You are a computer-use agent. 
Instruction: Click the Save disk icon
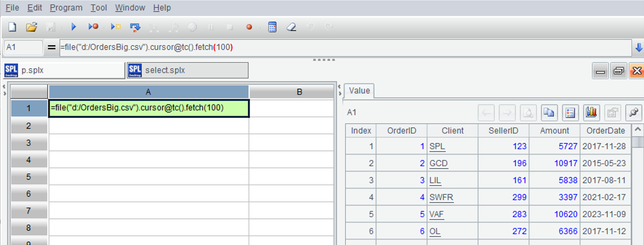pyautogui.click(x=51, y=27)
